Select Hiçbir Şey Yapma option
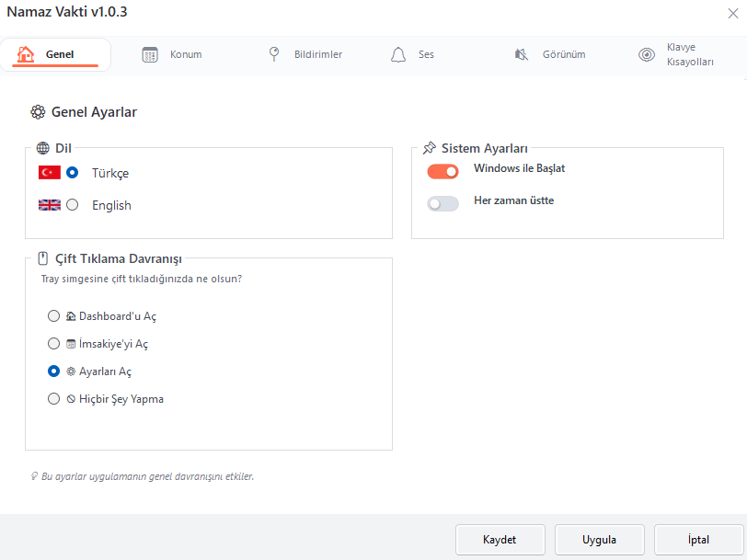The image size is (747, 560). point(53,399)
